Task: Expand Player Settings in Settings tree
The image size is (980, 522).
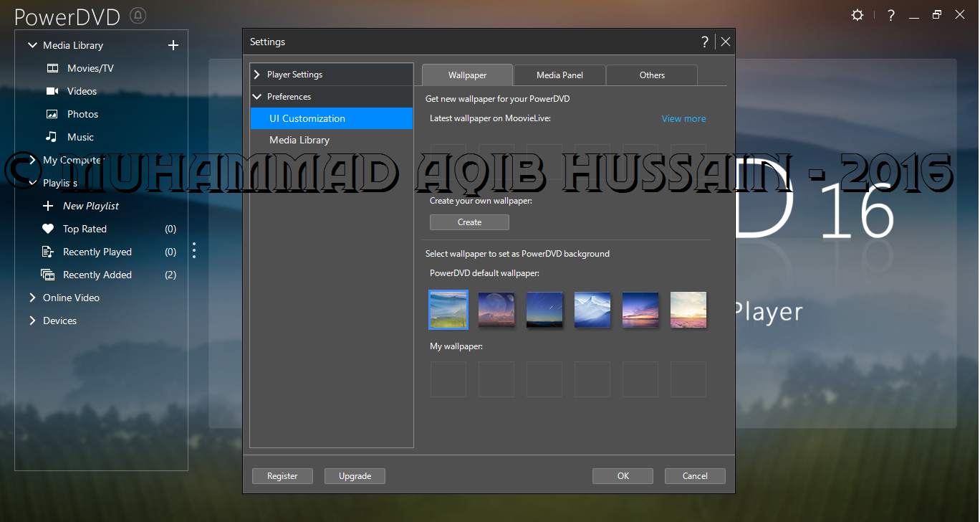Action: coord(256,75)
